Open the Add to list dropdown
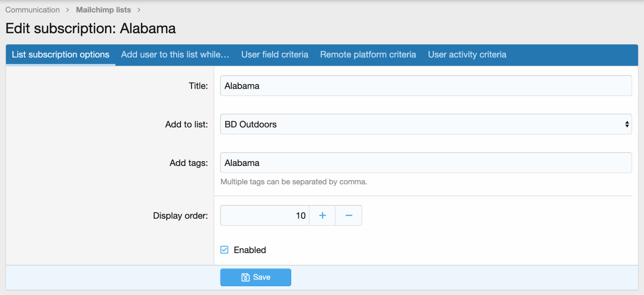This screenshot has width=644, height=295. [x=426, y=124]
